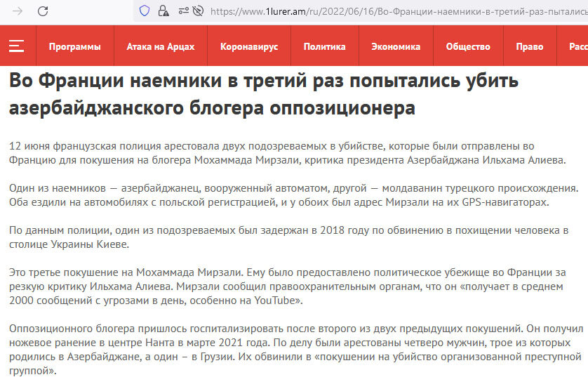Select the Экономика navigation item
The height and width of the screenshot is (389, 588).
(396, 46)
